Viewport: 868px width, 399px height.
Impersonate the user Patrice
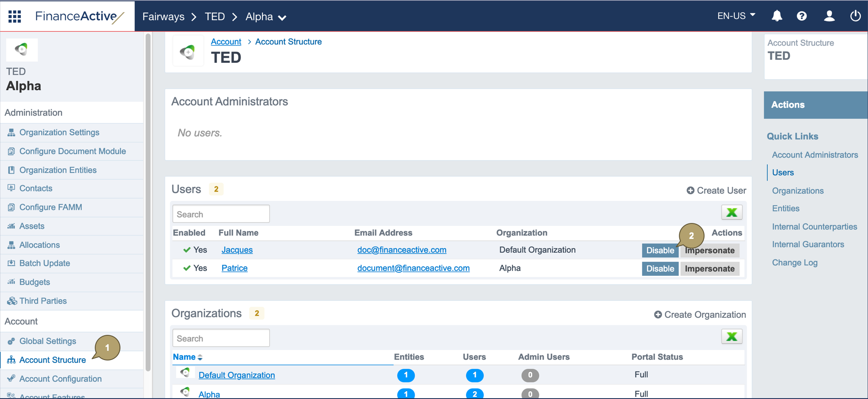[709, 269]
